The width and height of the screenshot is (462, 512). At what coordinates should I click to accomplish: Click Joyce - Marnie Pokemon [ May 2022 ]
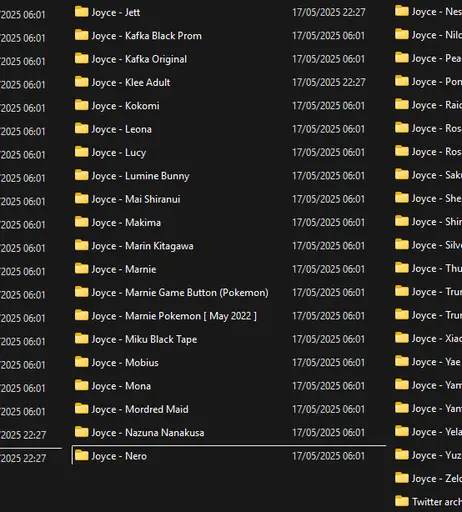tap(174, 316)
